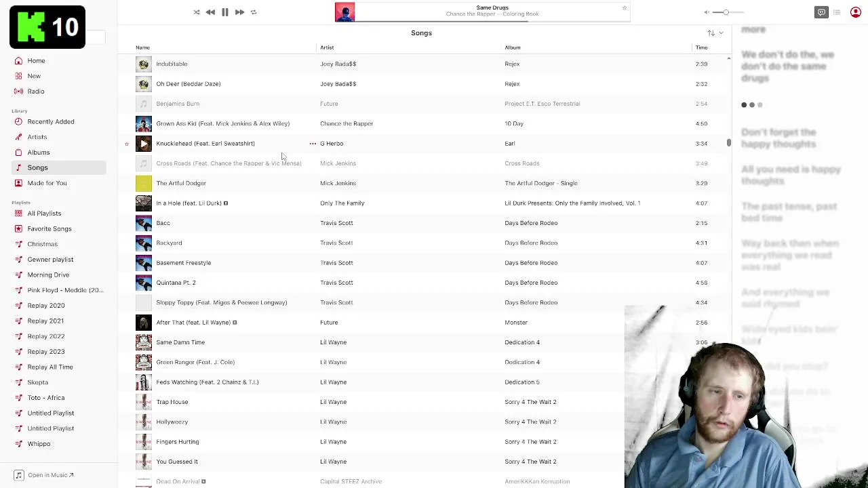The image size is (868, 488).
Task: Play Knucklehead using artwork play button
Action: (144, 144)
